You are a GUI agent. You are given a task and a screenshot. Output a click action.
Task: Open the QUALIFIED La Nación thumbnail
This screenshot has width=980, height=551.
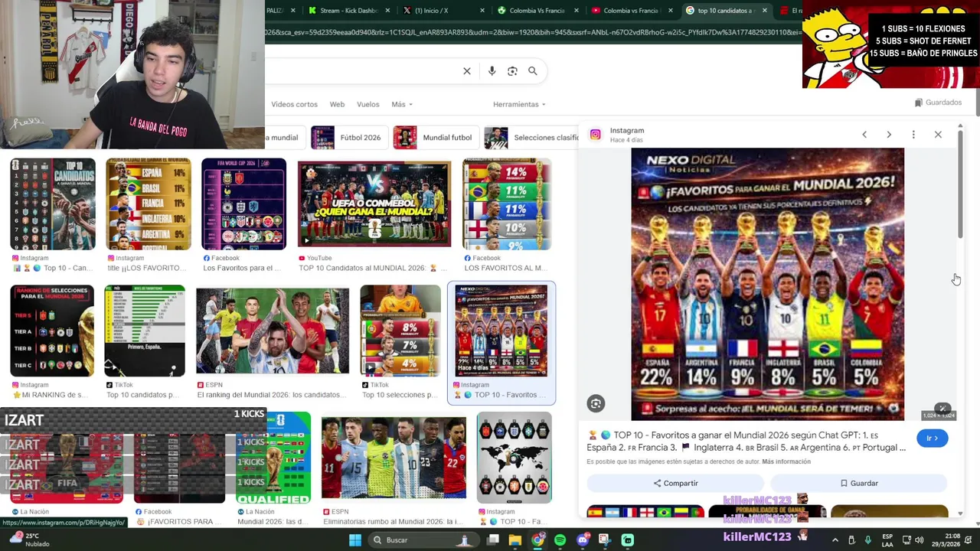pyautogui.click(x=273, y=458)
